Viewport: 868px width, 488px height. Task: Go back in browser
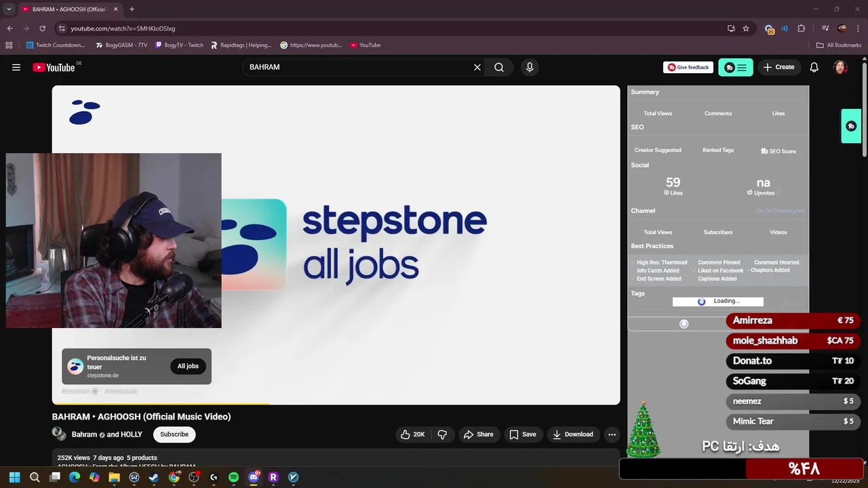(x=9, y=28)
